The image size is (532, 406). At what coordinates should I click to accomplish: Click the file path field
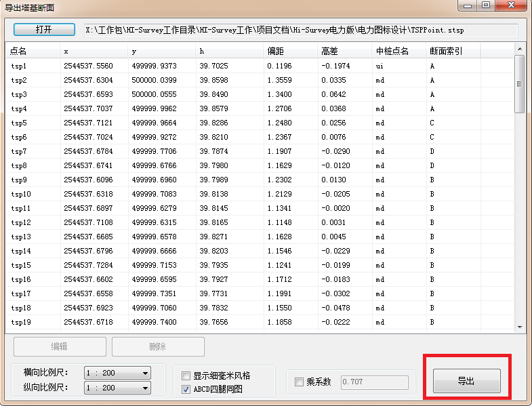pyautogui.click(x=301, y=31)
